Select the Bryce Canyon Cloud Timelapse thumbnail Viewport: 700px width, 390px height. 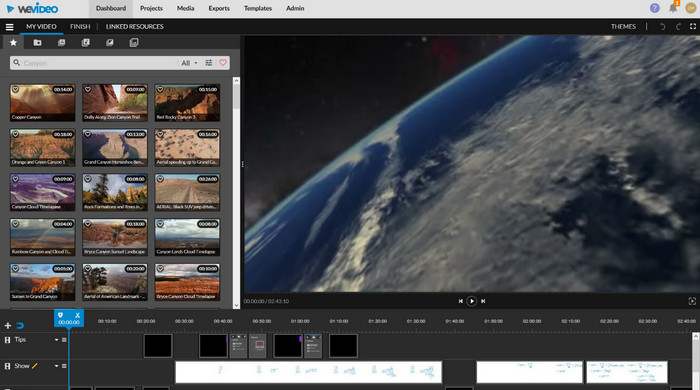pos(187,282)
